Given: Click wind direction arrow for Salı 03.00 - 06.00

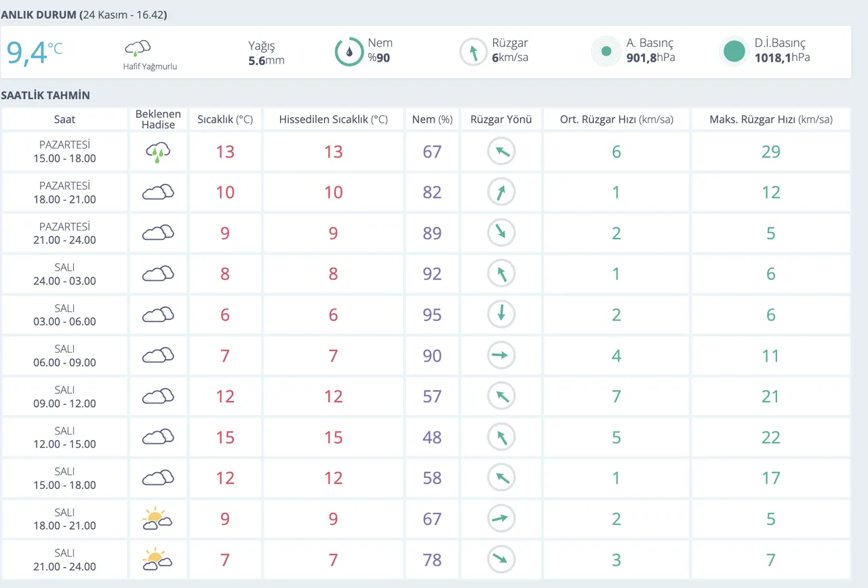Looking at the screenshot, I should pos(501,315).
